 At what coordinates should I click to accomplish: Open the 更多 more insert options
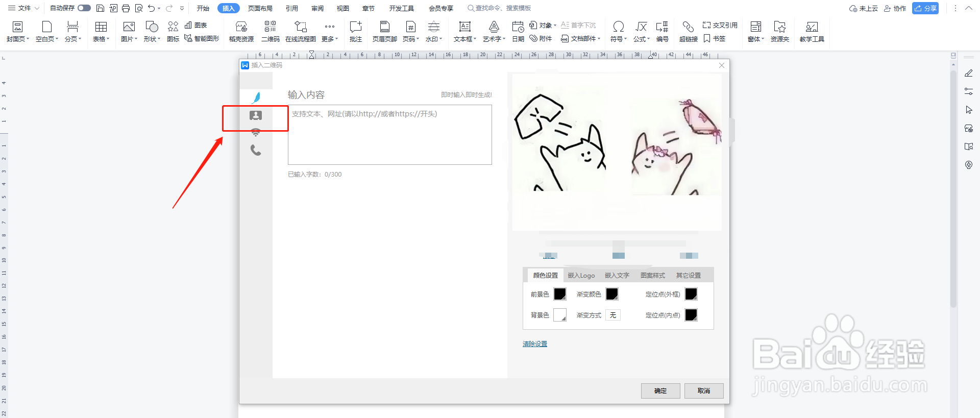(x=330, y=32)
